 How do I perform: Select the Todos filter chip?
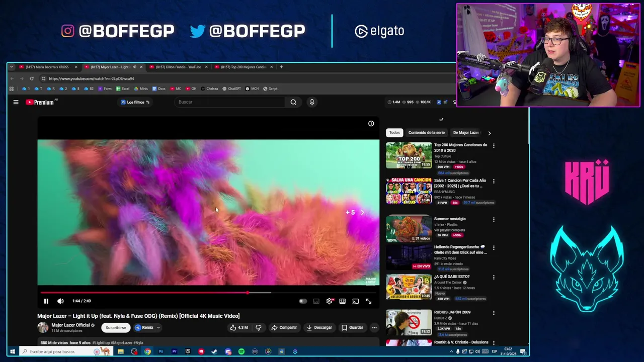[394, 133]
